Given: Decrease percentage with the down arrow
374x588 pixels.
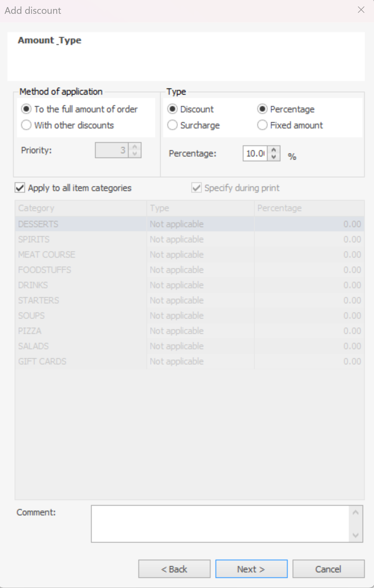Looking at the screenshot, I should 274,157.
